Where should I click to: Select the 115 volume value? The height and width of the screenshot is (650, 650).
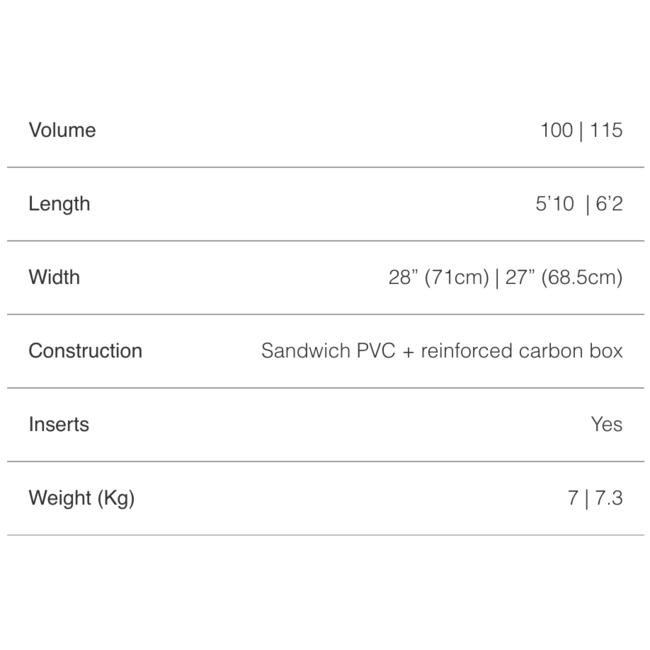coord(606,130)
